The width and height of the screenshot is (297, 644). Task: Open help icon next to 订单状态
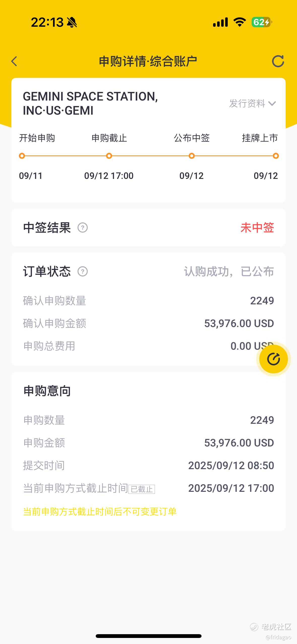coord(83,272)
